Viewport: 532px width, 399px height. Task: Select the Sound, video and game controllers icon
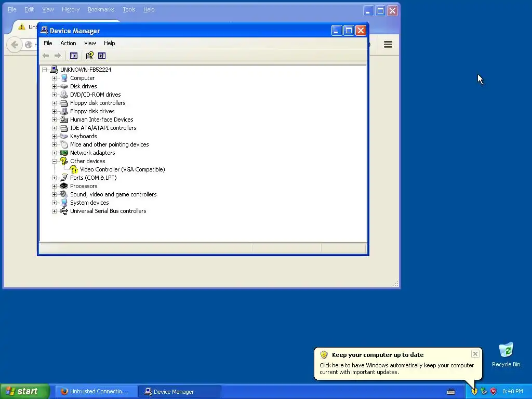64,194
